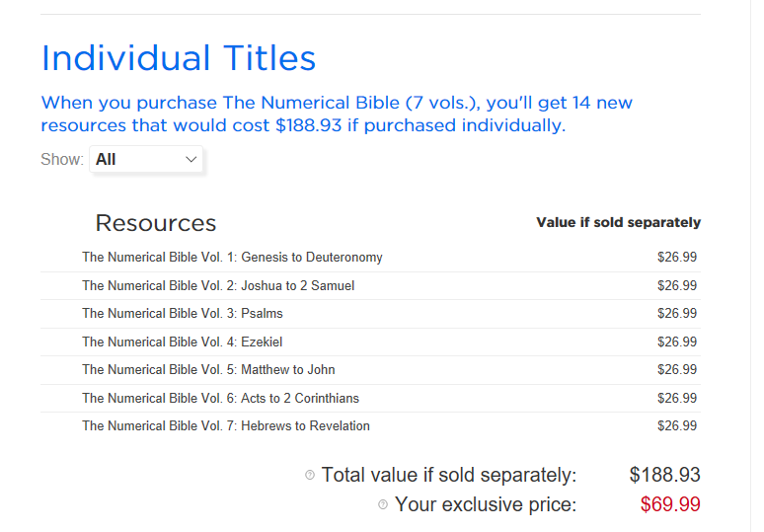Open Numerical Bible Vol. 1: Genesis to Deuteronomy
The width and height of the screenshot is (764, 532).
tap(232, 258)
